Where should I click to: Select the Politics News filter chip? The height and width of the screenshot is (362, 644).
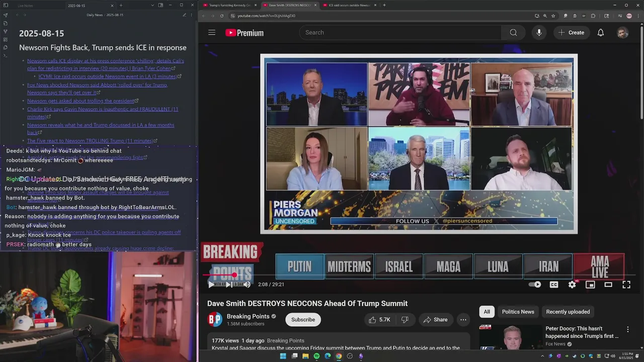coord(518,312)
